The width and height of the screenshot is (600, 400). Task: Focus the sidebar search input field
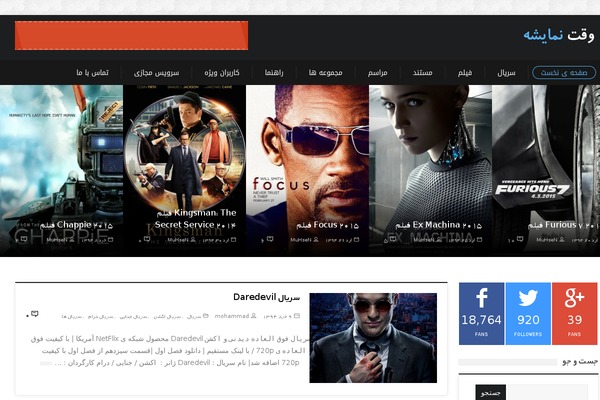point(547,392)
